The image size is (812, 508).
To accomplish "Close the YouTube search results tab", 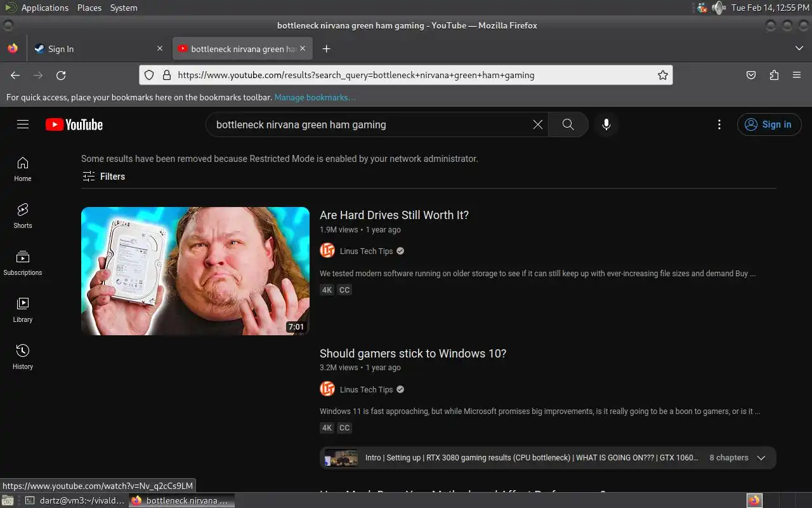I will [x=303, y=49].
